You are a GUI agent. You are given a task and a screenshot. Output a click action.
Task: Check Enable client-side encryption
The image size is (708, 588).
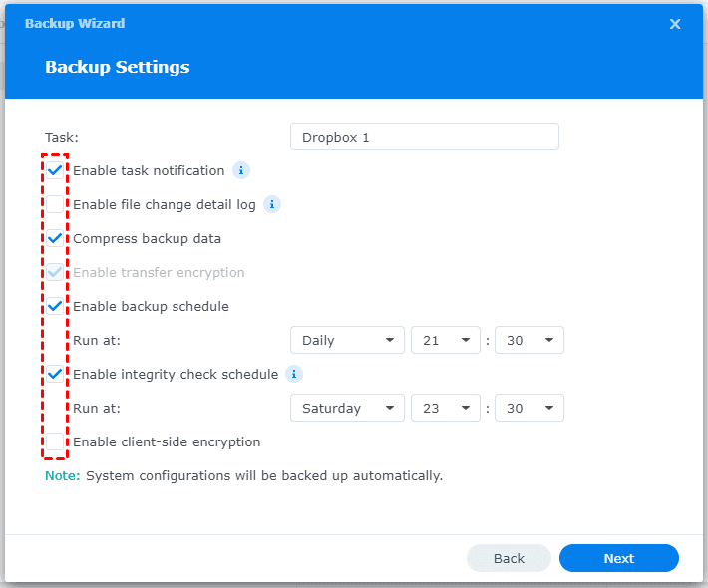[x=55, y=441]
